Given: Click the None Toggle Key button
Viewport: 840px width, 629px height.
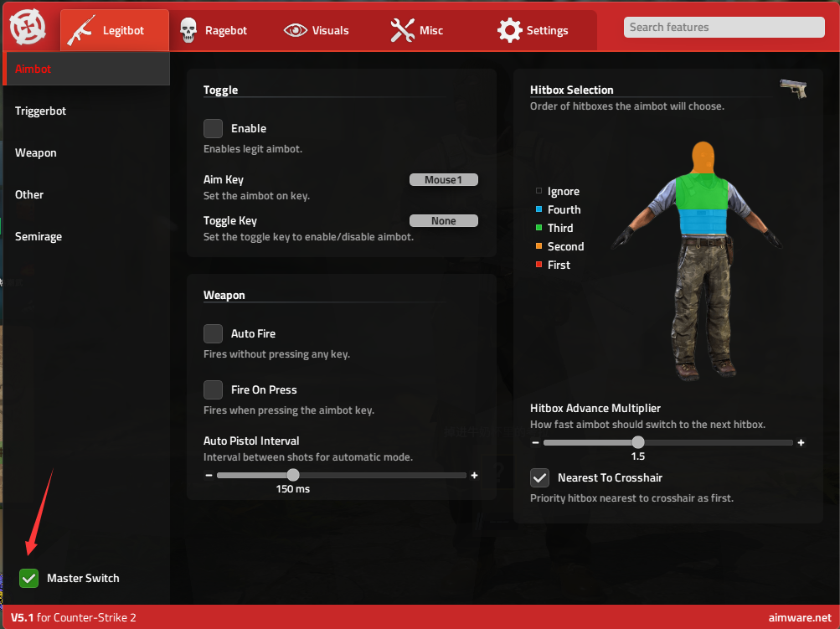Looking at the screenshot, I should click(x=443, y=221).
